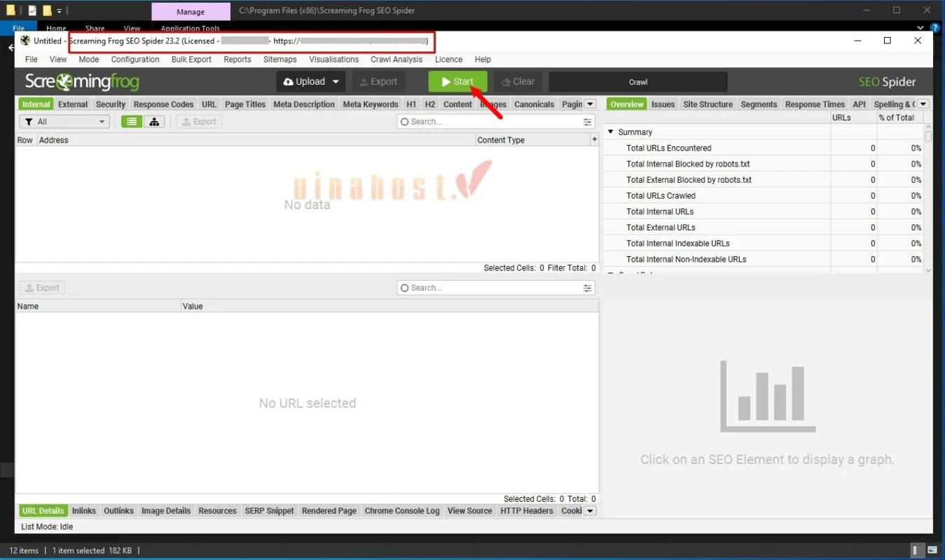Switch to the Rendered Page tab
Image resolution: width=945 pixels, height=560 pixels.
329,511
